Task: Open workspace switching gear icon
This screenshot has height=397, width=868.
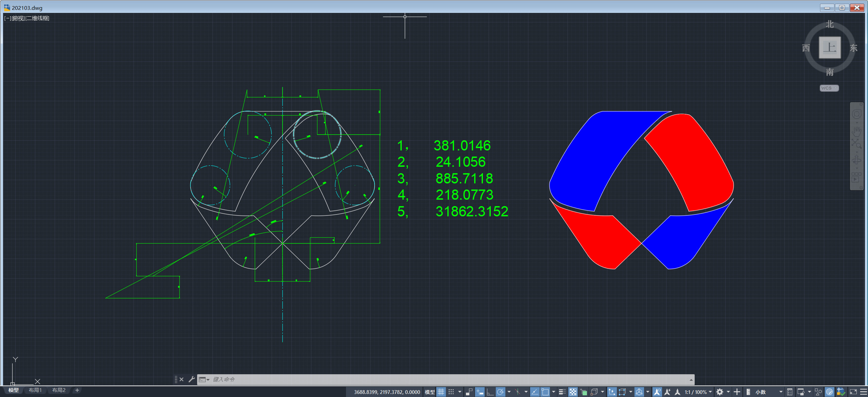Action: (720, 392)
